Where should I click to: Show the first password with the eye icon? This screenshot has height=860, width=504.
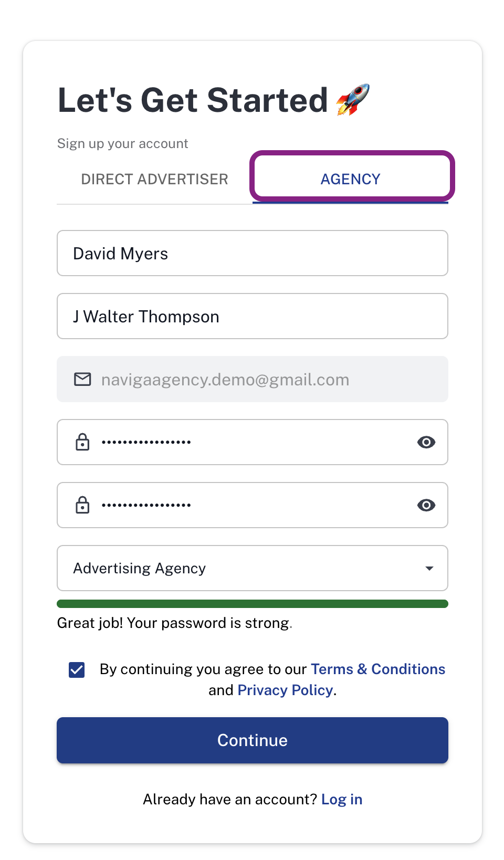tap(426, 442)
